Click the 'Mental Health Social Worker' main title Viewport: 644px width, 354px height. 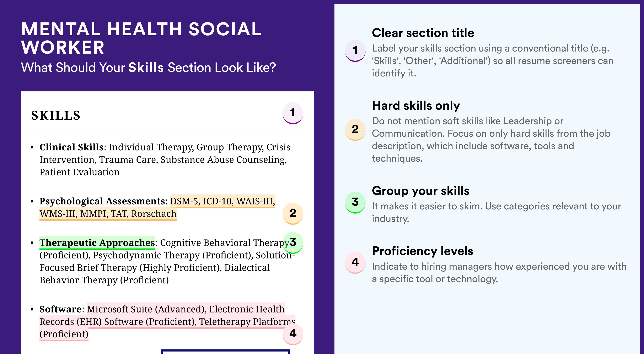pyautogui.click(x=141, y=38)
